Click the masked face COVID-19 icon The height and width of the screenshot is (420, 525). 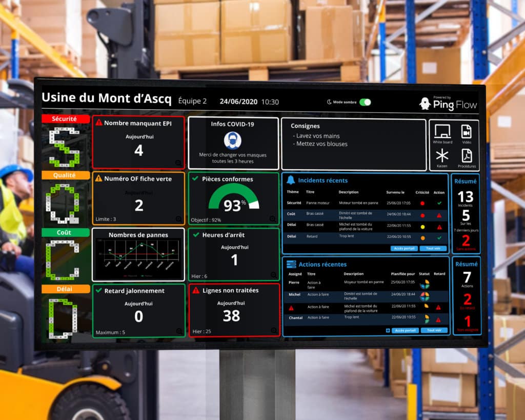[232, 141]
